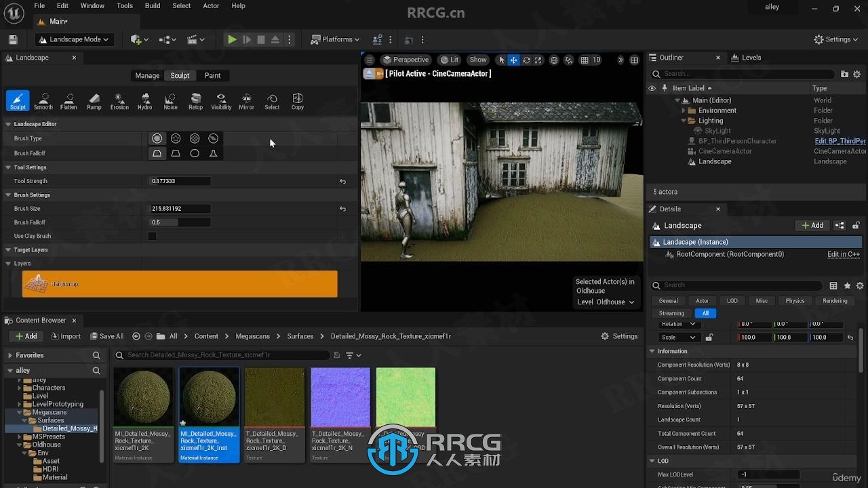This screenshot has width=868, height=488.
Task: Open Outliner settings gear
Action: tap(857, 74)
